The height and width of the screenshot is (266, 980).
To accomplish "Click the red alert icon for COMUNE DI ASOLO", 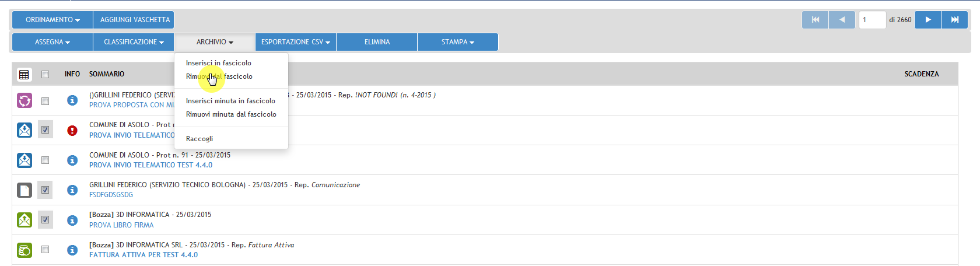I will 72,130.
